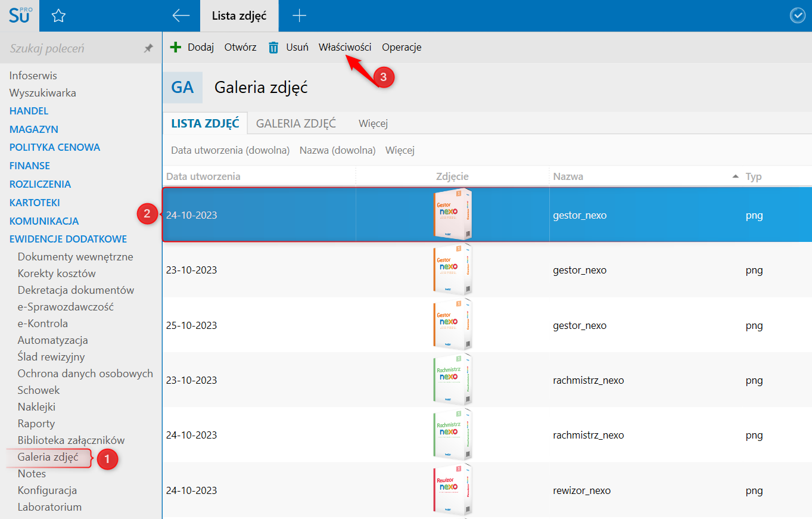Click the Właściwości toolbar button
This screenshot has height=519, width=812.
(x=345, y=47)
